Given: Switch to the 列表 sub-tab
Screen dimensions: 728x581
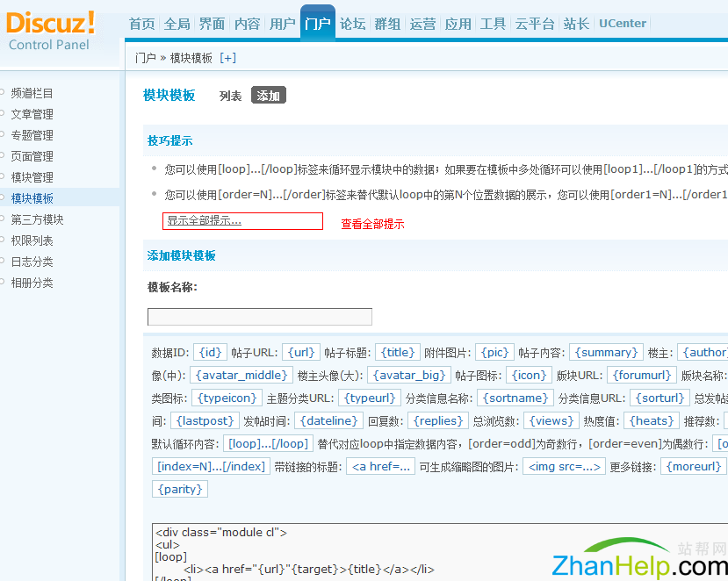Looking at the screenshot, I should point(230,96).
